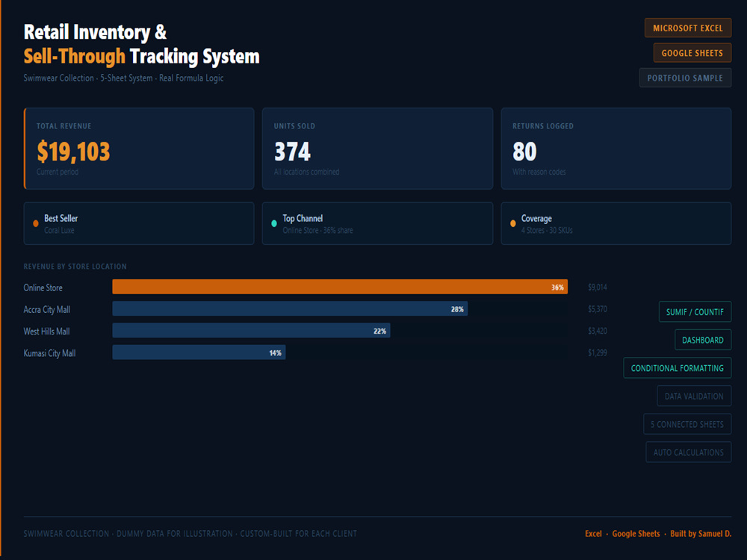Click the 'Swimwear Collection' subtitle line

click(123, 78)
